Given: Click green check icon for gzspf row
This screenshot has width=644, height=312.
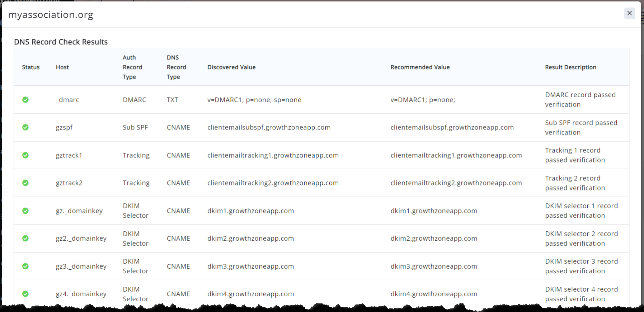Looking at the screenshot, I should point(25,127).
